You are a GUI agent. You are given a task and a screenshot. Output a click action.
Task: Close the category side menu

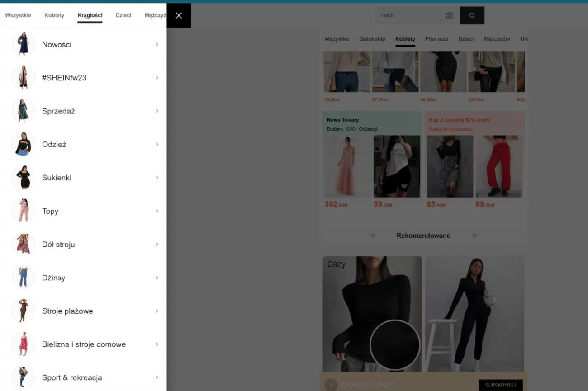tap(179, 15)
